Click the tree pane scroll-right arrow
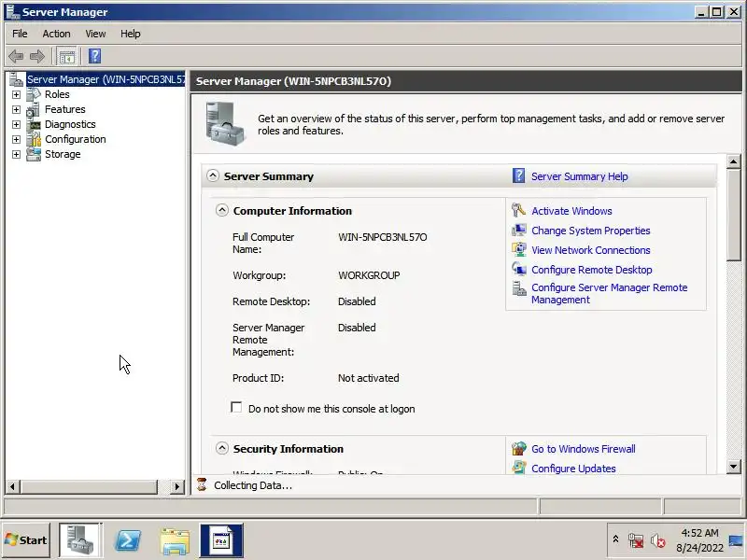Screen dimensions: 747x560 (x=177, y=486)
